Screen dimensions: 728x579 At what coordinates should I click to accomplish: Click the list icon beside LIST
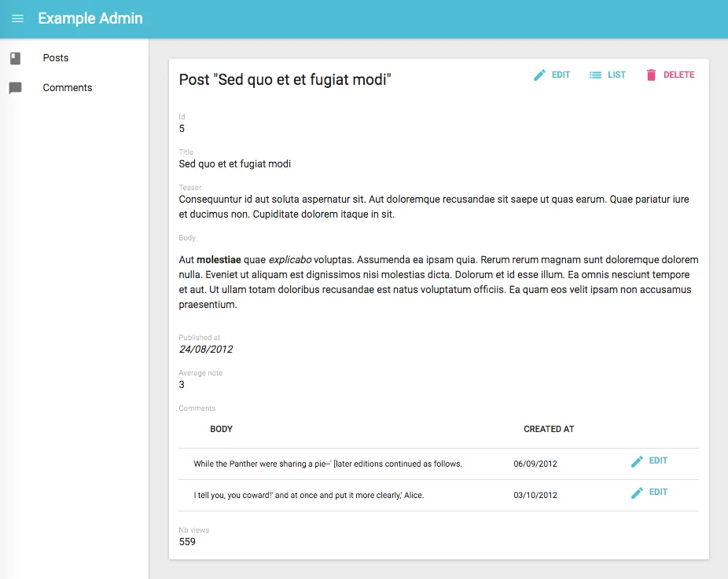coord(596,75)
